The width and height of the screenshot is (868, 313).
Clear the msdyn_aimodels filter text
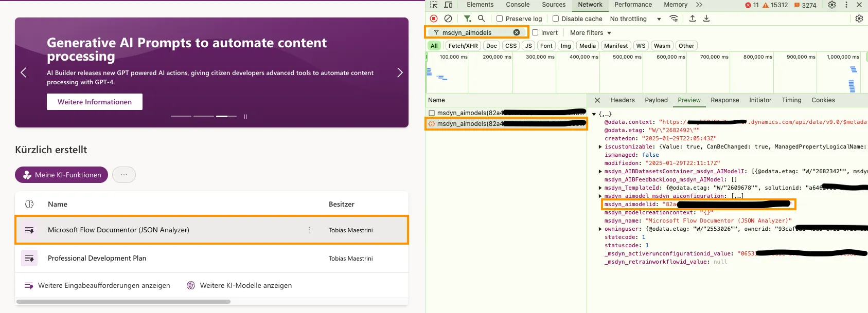point(517,32)
